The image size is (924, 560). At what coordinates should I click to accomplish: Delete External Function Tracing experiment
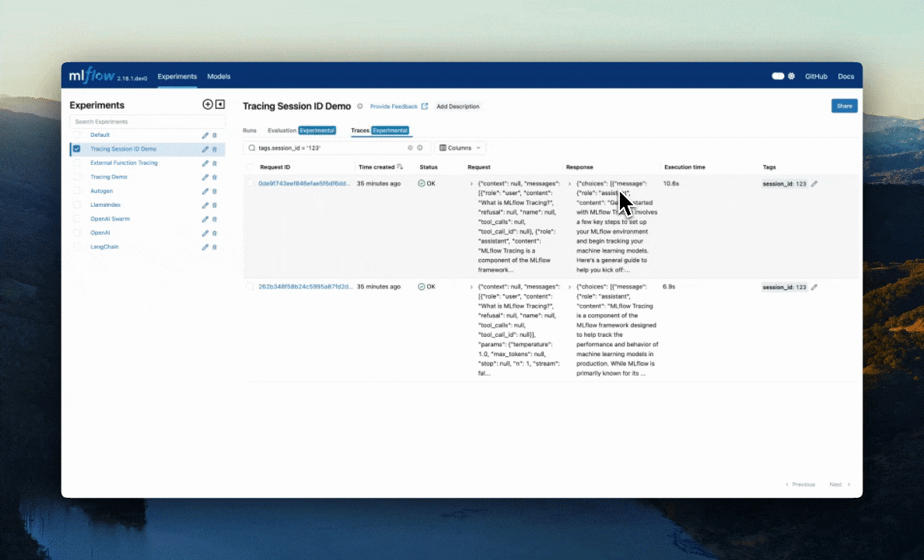(x=215, y=163)
